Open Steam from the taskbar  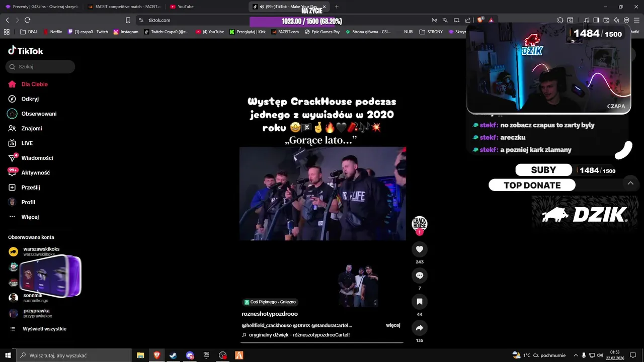[x=173, y=355]
